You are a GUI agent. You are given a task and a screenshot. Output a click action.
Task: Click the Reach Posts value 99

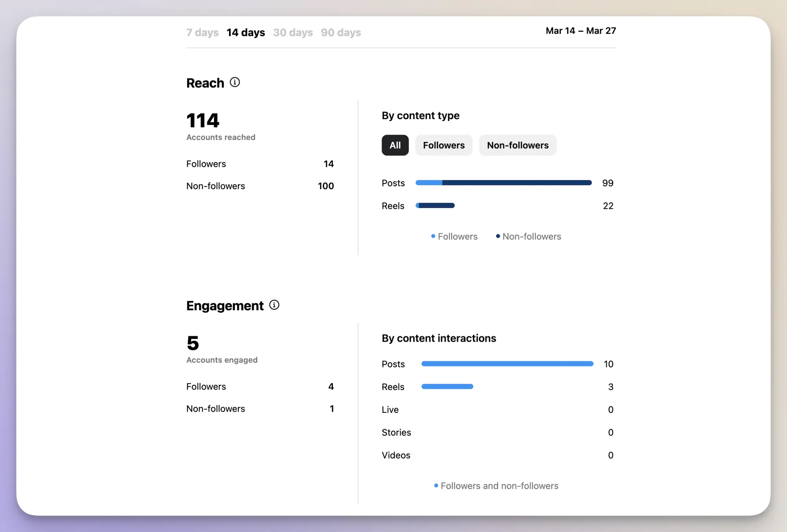[608, 183]
